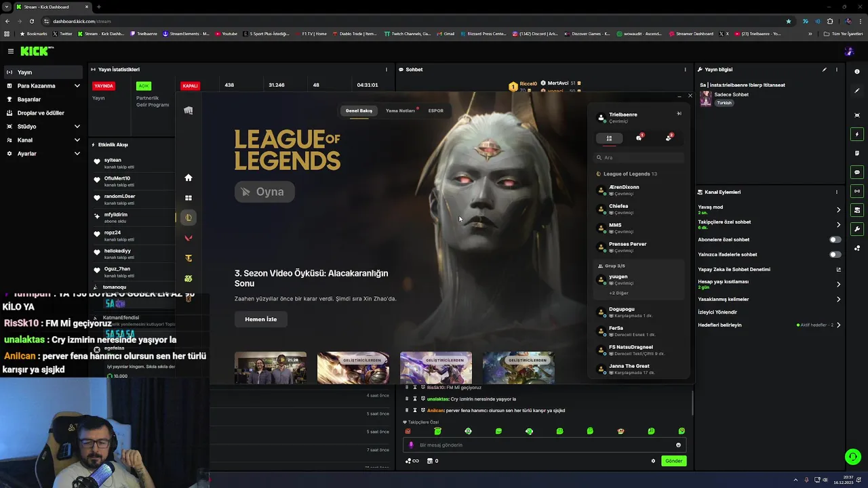
Task: Open first news video thumbnail
Action: pos(271,368)
